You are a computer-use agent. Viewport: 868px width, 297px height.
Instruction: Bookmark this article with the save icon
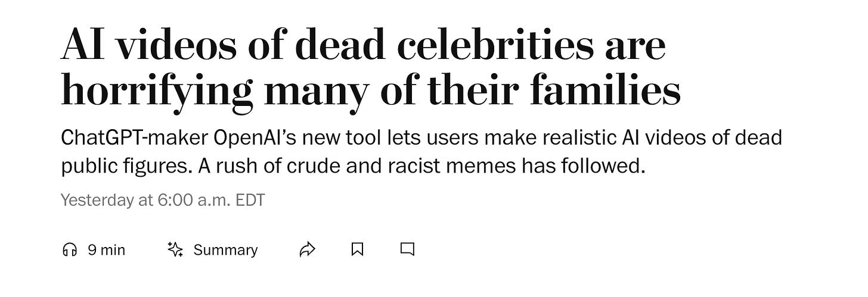tap(357, 249)
